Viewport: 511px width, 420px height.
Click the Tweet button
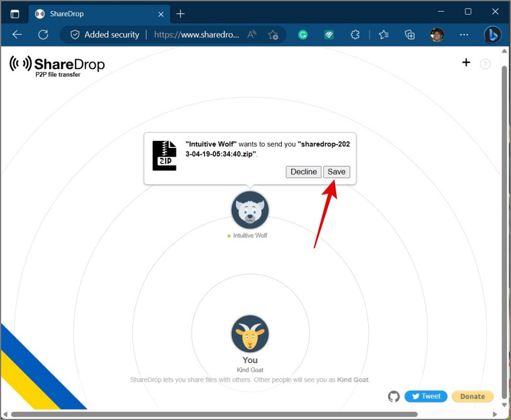click(x=426, y=396)
